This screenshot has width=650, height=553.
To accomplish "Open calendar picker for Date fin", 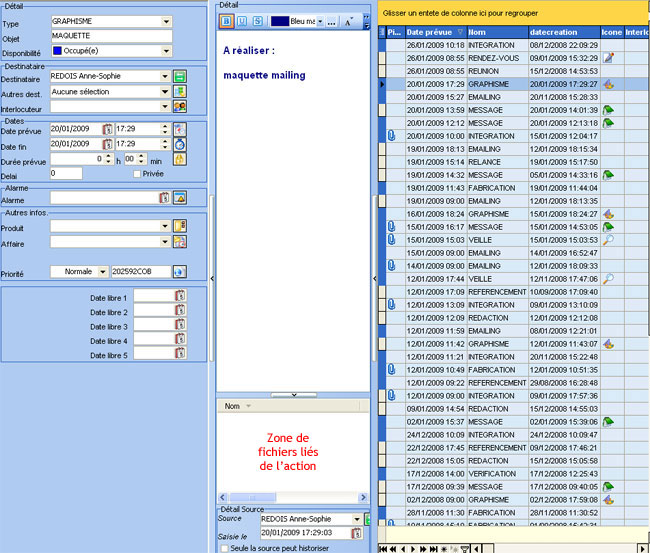I will coord(107,144).
